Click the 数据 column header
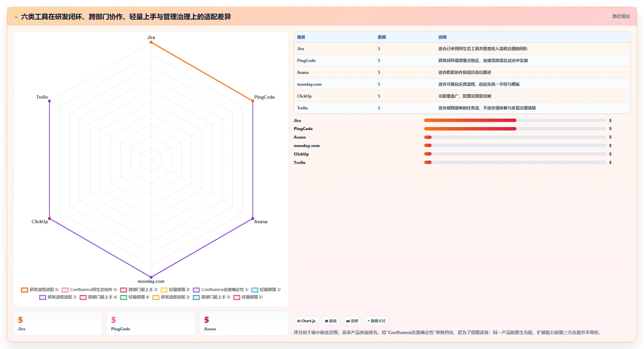644x349 pixels. click(382, 37)
